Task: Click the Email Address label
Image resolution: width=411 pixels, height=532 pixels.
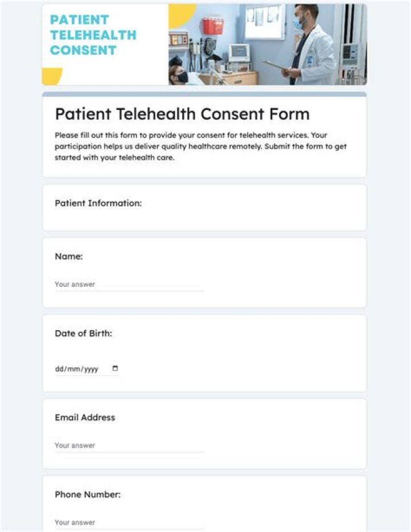Action: pos(84,417)
